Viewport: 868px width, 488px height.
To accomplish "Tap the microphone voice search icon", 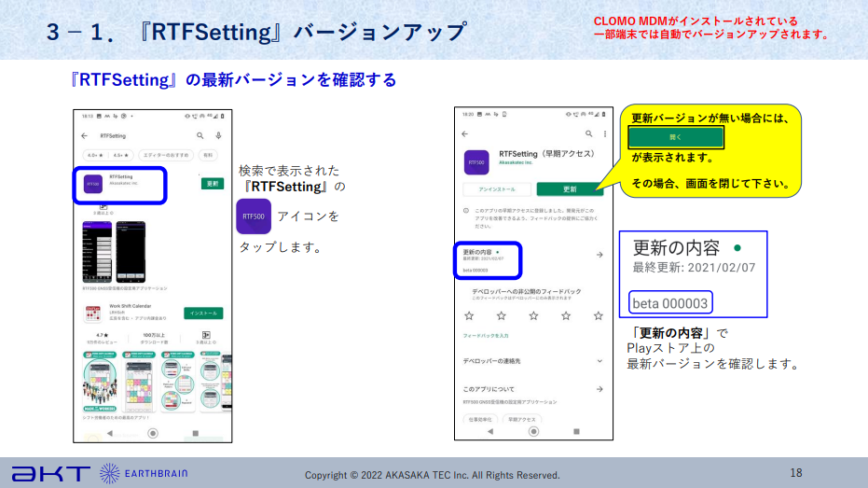I will [x=219, y=135].
